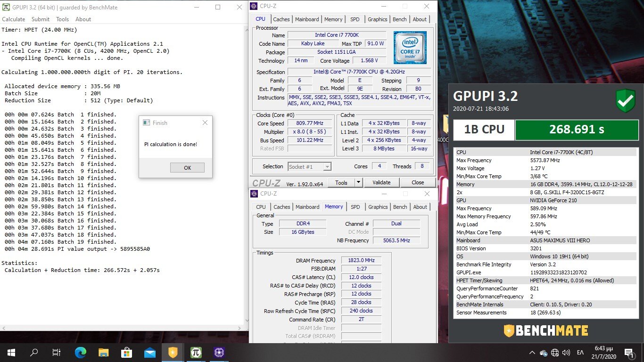The height and width of the screenshot is (362, 644).
Task: Switch to CPU tab in CPU-Z timings window
Action: (261, 207)
